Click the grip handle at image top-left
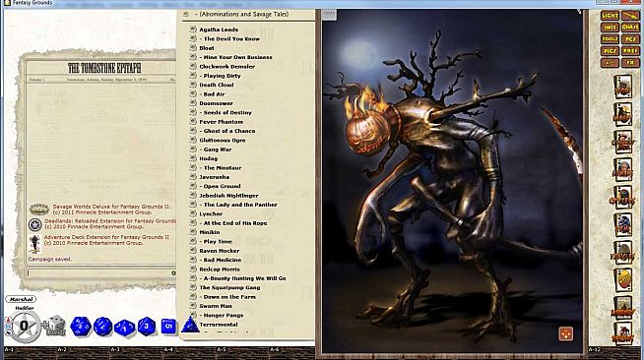Image resolution: width=644 pixels, height=360 pixels. pyautogui.click(x=329, y=15)
